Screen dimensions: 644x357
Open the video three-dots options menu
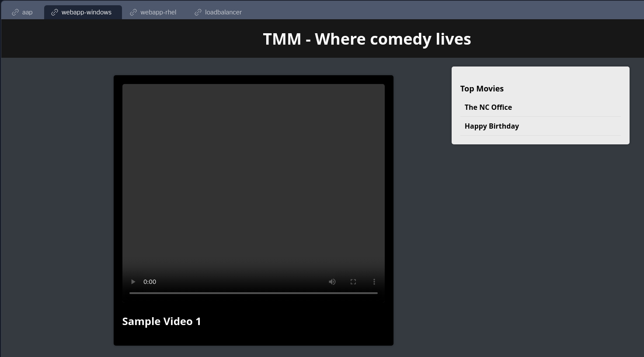[x=374, y=282]
